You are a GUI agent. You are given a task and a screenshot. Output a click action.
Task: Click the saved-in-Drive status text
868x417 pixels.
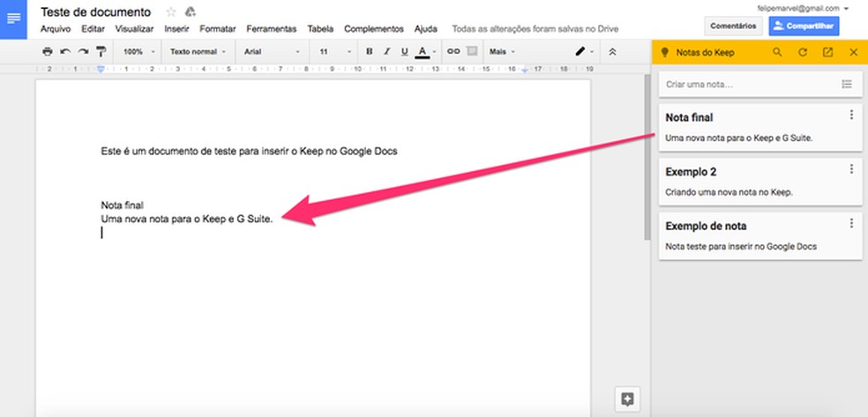coord(535,29)
